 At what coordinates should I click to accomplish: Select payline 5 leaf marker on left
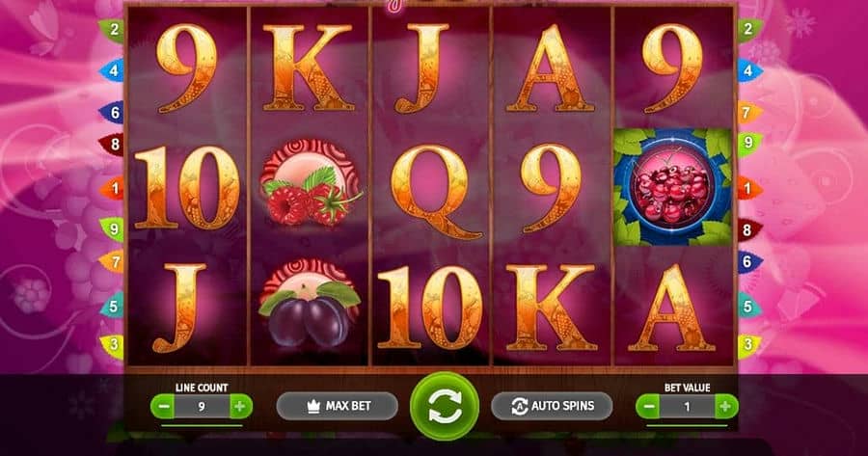coord(112,306)
